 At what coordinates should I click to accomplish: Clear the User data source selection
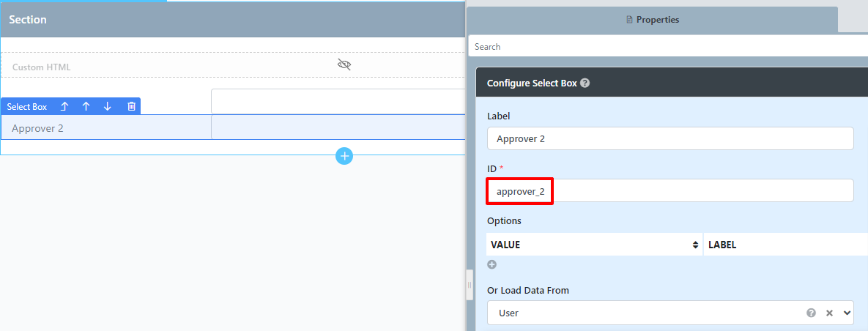[x=829, y=313]
